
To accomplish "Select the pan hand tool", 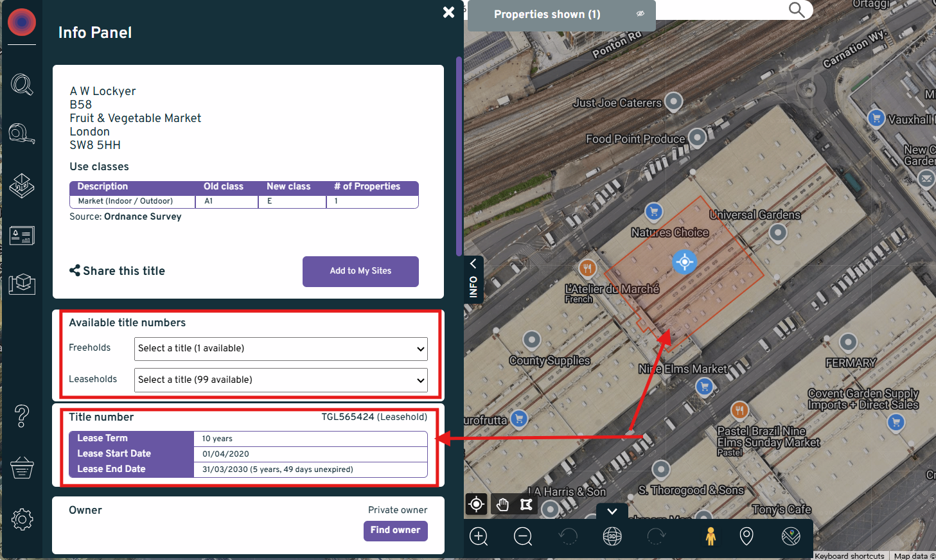I will pos(502,504).
